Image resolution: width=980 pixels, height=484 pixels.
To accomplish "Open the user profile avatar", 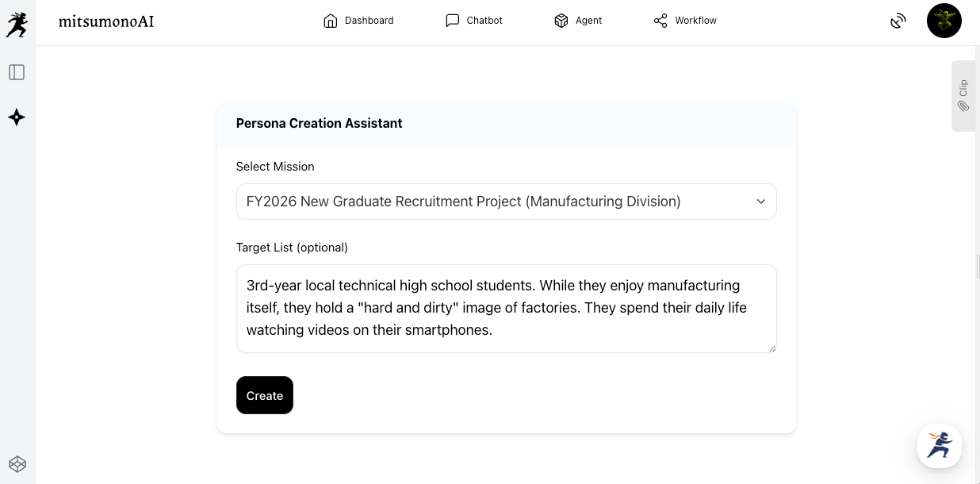I will pos(944,21).
